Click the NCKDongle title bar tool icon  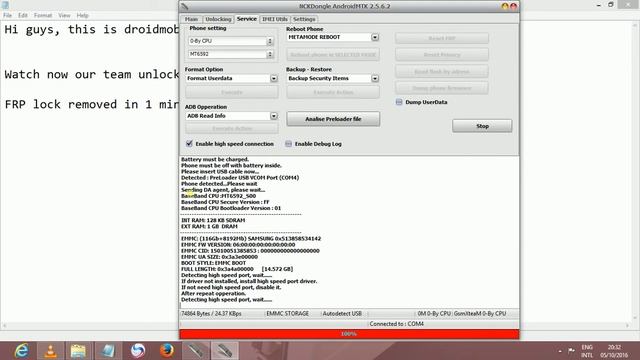(x=185, y=6)
